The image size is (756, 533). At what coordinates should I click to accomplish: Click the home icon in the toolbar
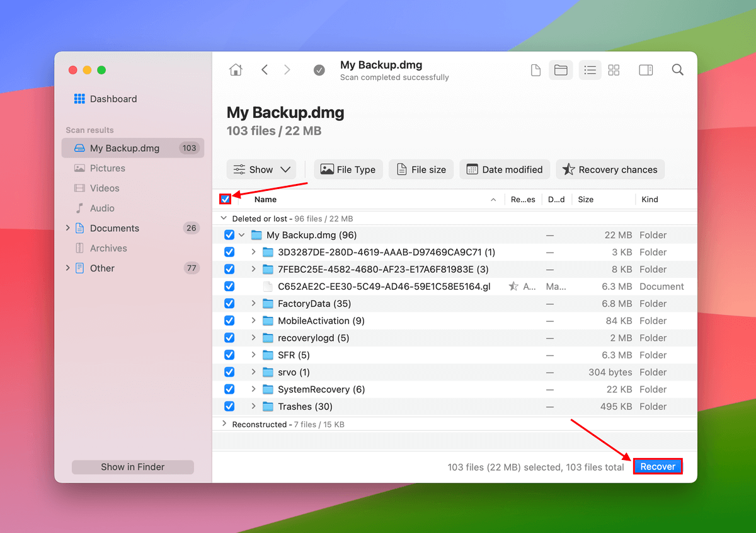point(236,70)
